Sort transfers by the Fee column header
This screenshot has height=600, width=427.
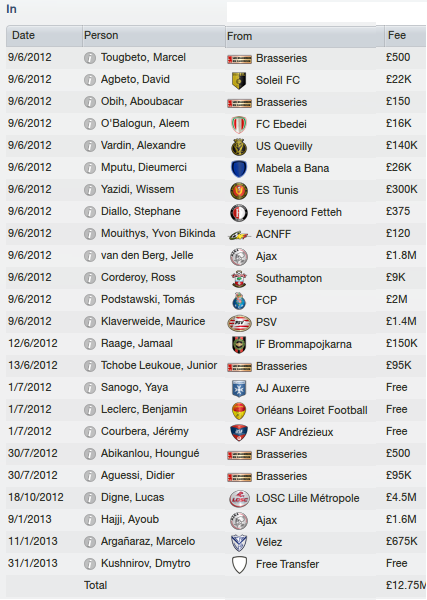coord(406,36)
